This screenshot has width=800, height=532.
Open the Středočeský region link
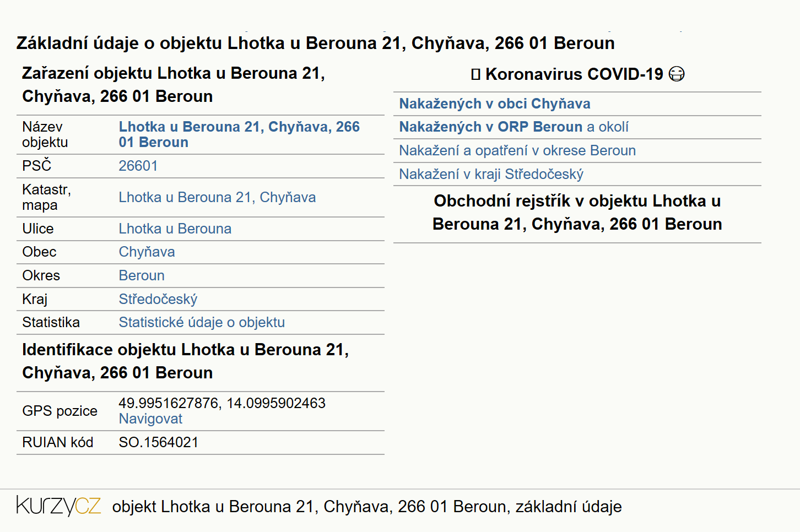[x=158, y=299]
